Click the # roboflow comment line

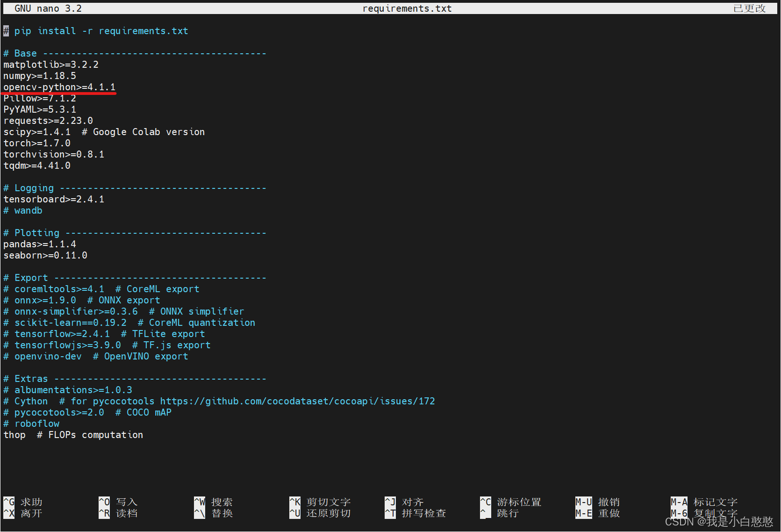(31, 424)
